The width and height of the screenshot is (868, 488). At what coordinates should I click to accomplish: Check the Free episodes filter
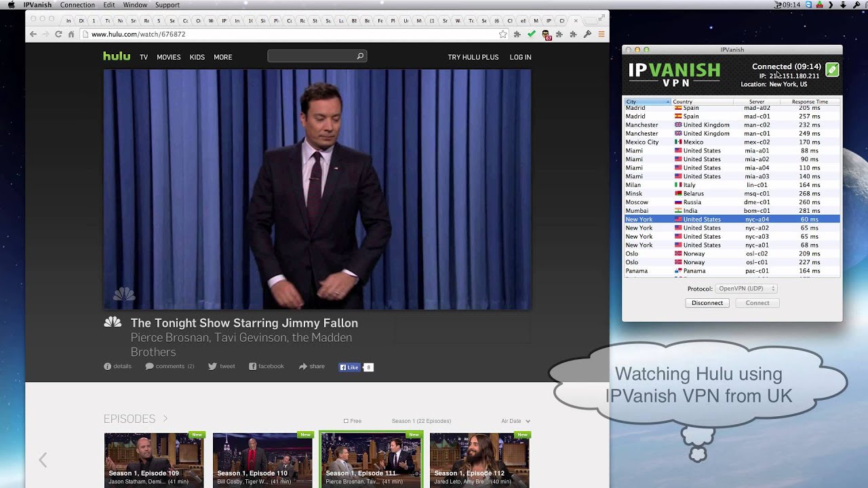tap(346, 421)
